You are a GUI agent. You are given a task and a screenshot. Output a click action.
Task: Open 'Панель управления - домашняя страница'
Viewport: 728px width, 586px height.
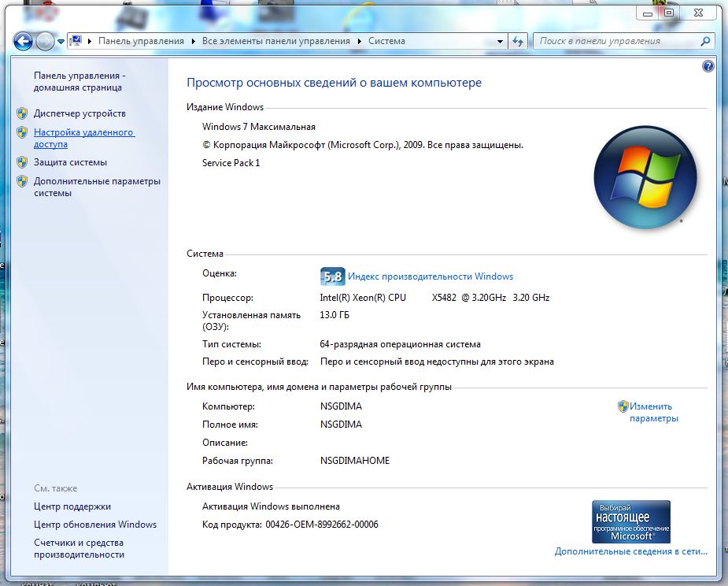coord(79,81)
